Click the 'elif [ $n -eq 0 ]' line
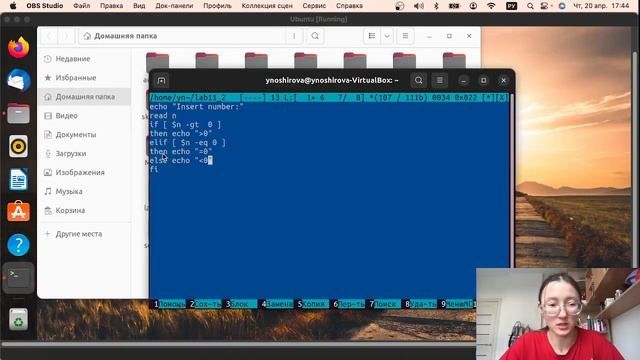This screenshot has width=640, height=360. coord(187,142)
